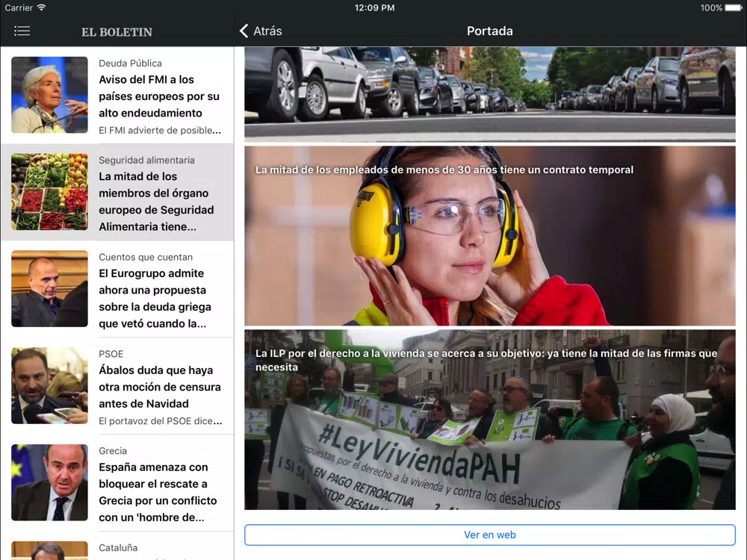Image resolution: width=747 pixels, height=560 pixels.
Task: Tap the parked cars street image
Action: point(490,94)
